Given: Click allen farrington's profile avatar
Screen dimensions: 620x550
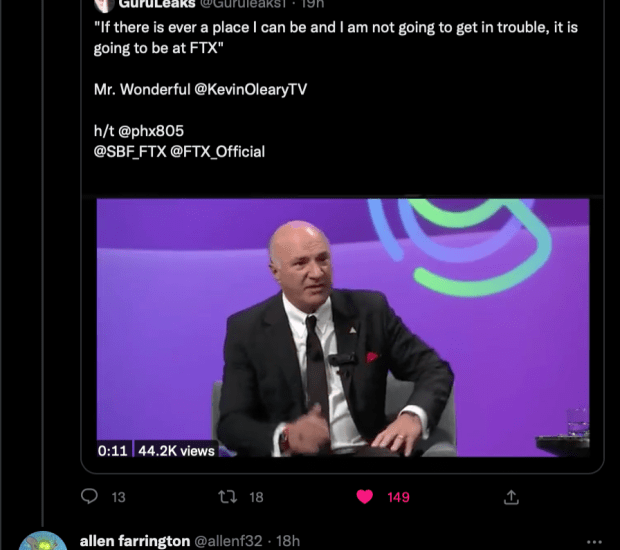Looking at the screenshot, I should click(x=44, y=541).
